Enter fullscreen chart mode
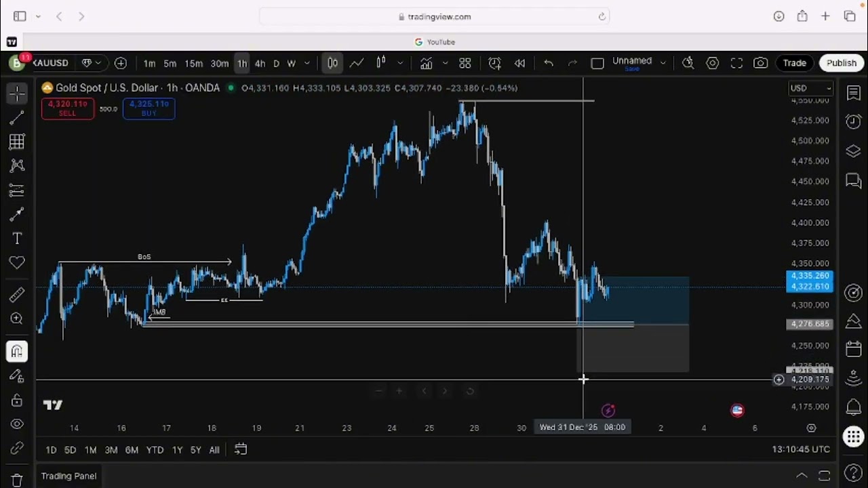 736,63
